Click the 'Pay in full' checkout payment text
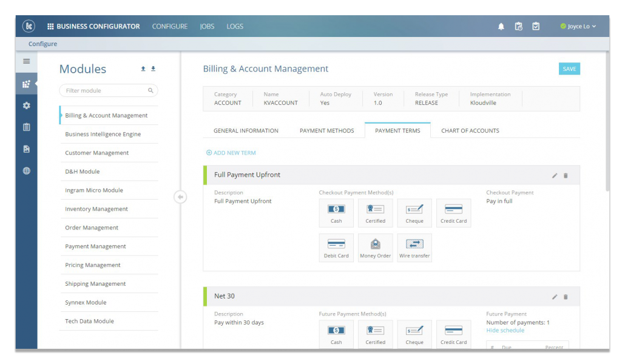The width and height of the screenshot is (625, 364). [x=499, y=201]
